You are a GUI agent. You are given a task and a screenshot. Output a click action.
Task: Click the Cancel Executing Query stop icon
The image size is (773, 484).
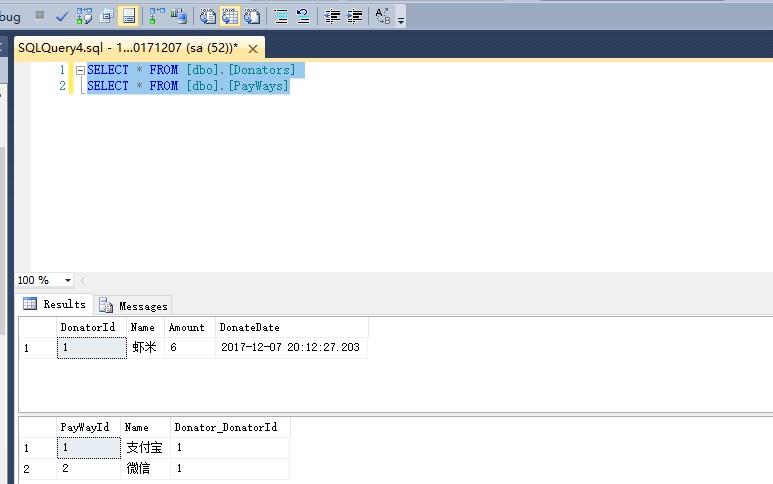click(40, 15)
